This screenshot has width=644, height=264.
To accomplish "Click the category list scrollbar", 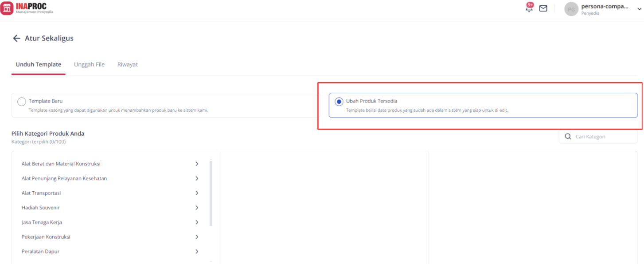I will [x=211, y=193].
